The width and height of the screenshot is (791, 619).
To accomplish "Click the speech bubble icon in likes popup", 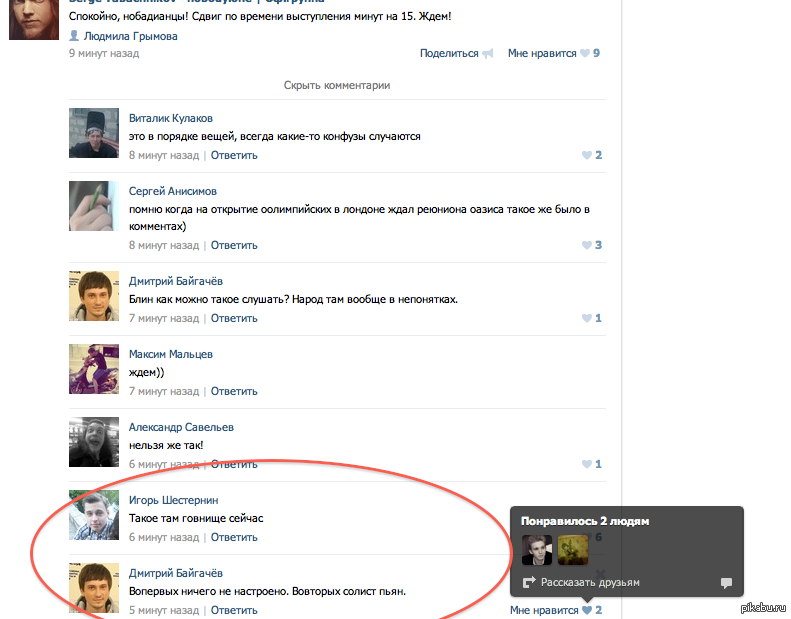I will [726, 583].
